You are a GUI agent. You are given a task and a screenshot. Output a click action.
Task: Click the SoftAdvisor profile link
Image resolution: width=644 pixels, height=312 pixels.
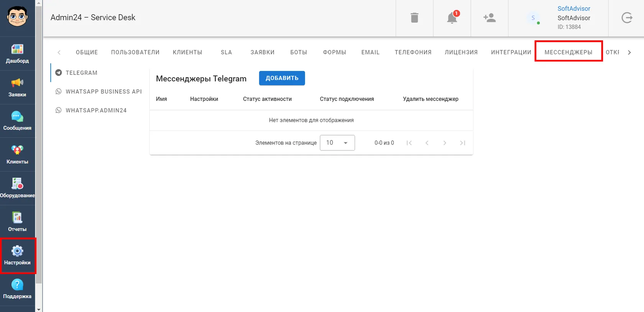click(574, 8)
